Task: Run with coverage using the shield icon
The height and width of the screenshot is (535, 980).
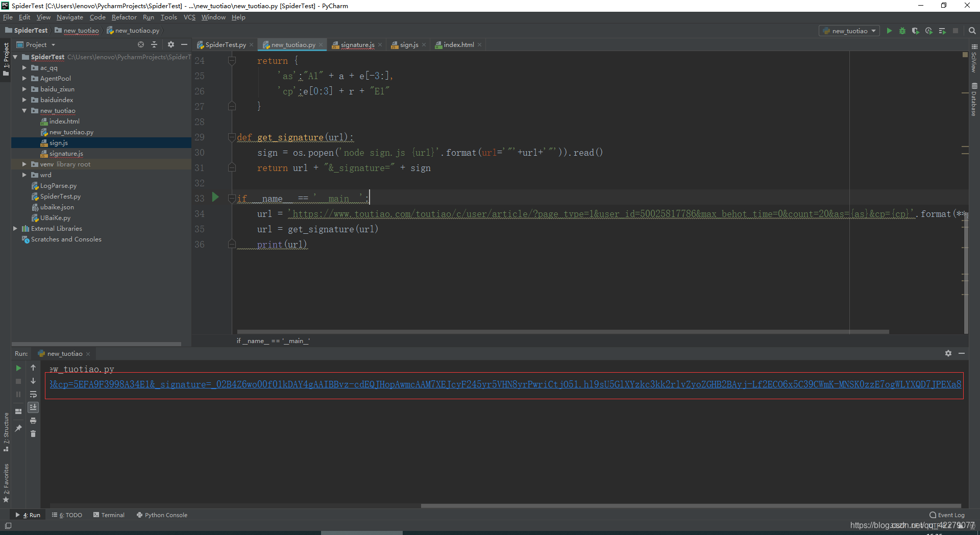Action: point(916,31)
